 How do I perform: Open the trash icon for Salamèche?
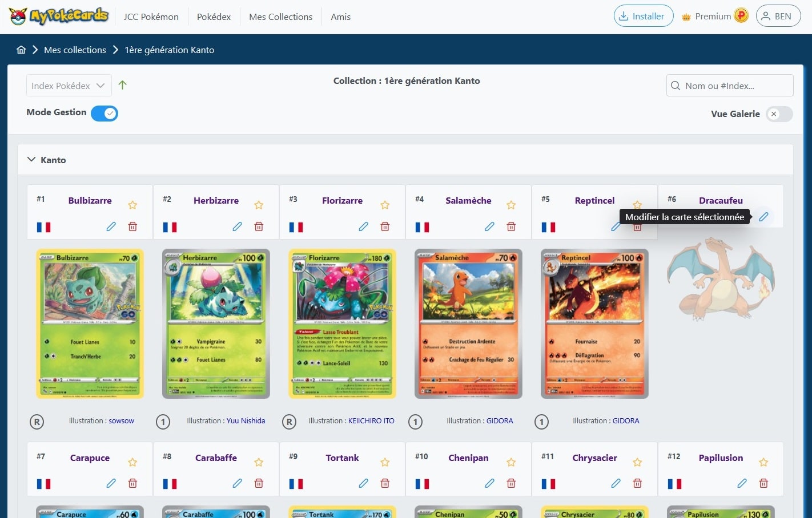click(511, 226)
